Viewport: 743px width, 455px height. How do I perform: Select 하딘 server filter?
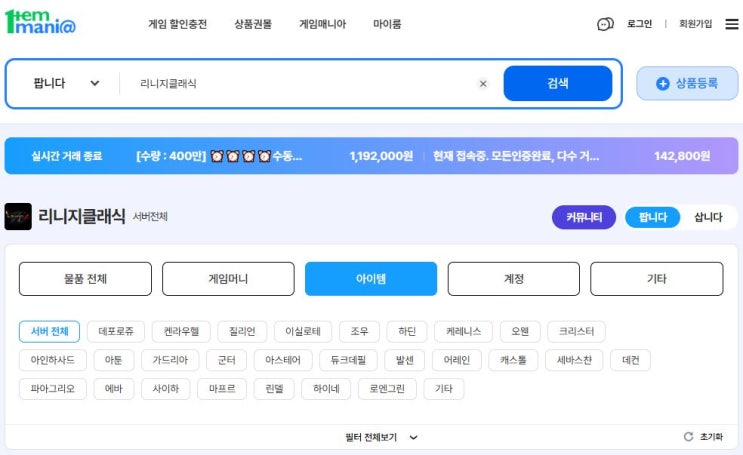[407, 331]
